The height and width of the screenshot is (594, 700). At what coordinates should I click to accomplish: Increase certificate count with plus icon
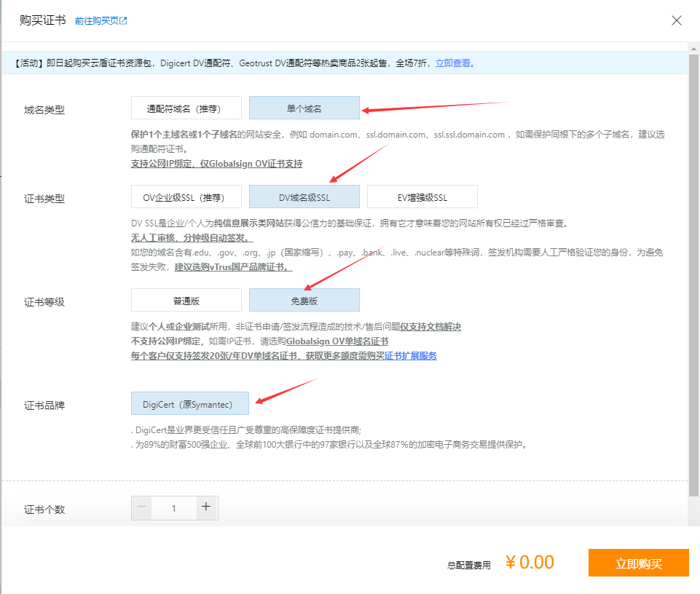(x=206, y=508)
